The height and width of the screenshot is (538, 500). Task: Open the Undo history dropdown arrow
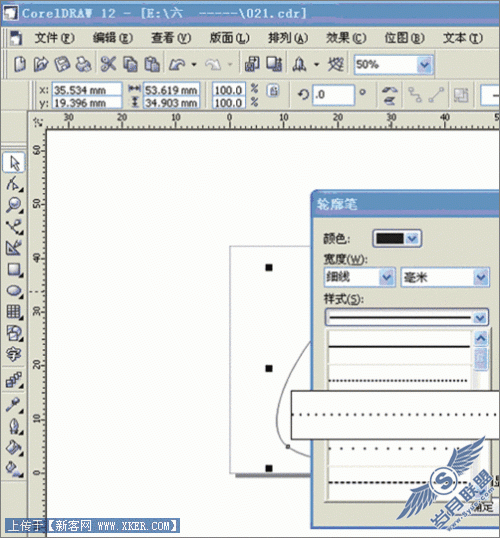pos(194,65)
